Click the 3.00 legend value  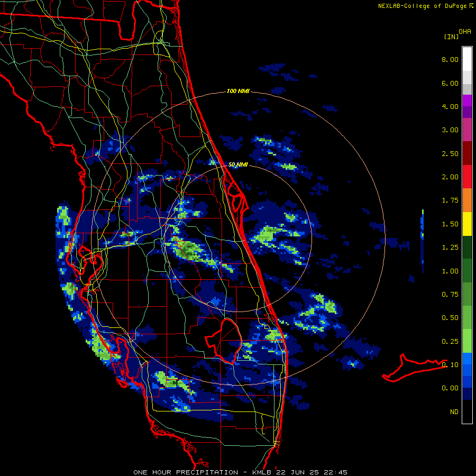pyautogui.click(x=450, y=130)
